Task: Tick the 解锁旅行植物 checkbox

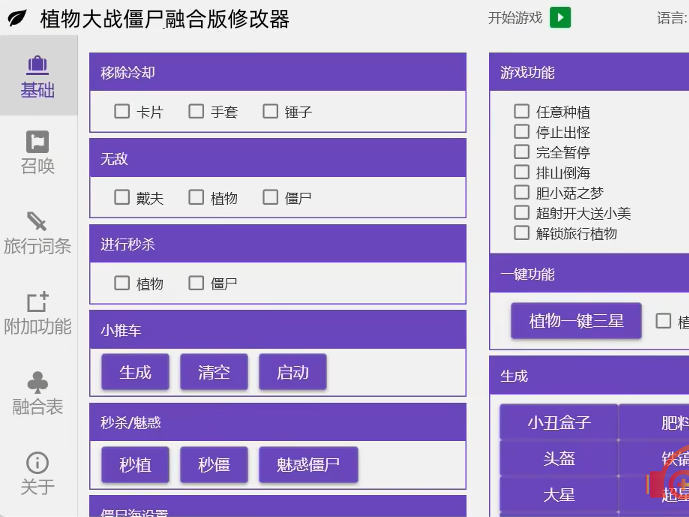Action: 521,233
